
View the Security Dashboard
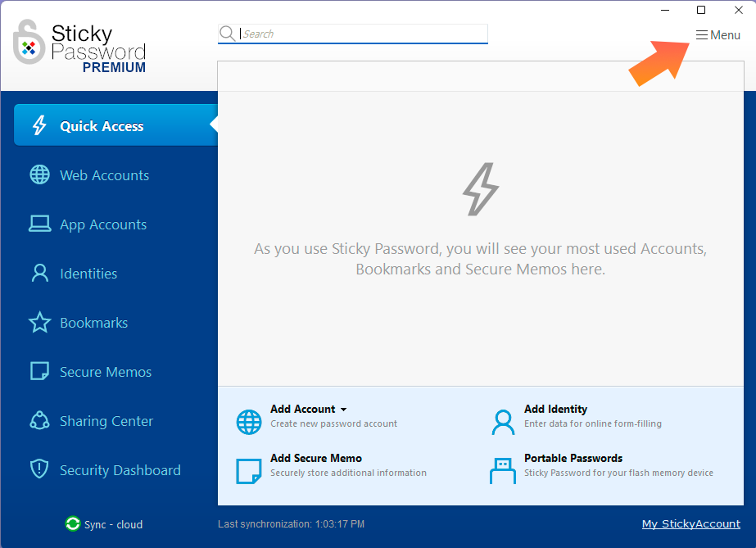[120, 470]
